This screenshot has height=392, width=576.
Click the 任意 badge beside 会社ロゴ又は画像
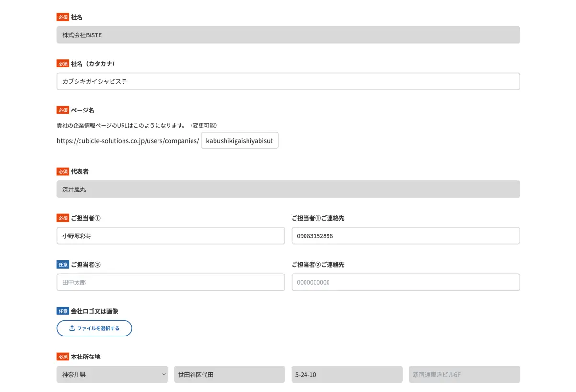click(x=63, y=311)
